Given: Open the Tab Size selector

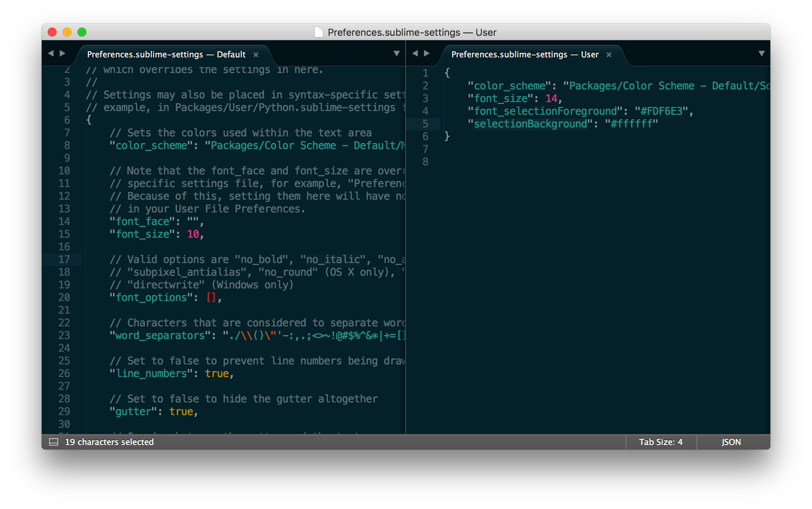Looking at the screenshot, I should click(661, 442).
